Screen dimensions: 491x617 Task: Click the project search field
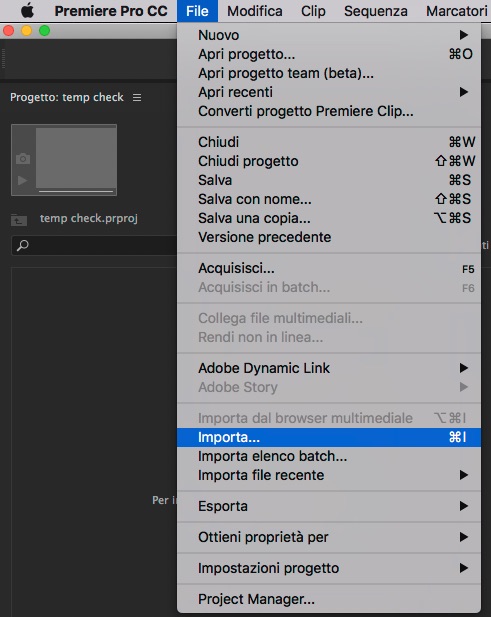[x=94, y=246]
